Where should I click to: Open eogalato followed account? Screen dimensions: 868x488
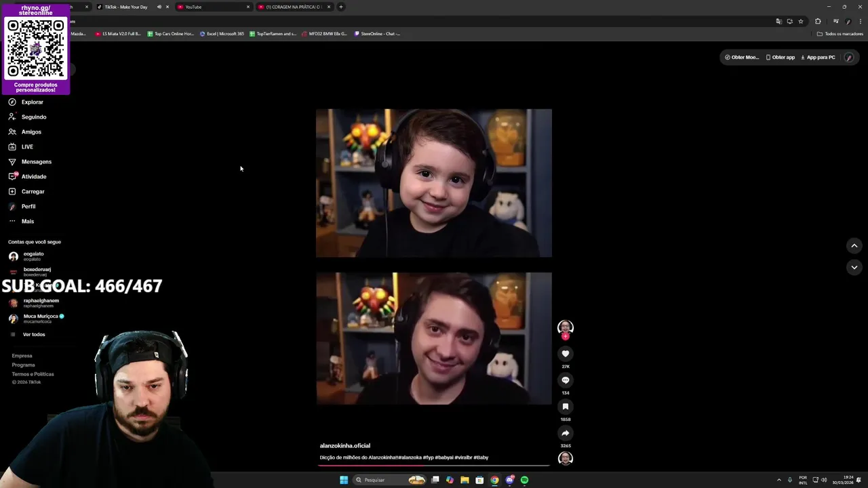point(27,256)
